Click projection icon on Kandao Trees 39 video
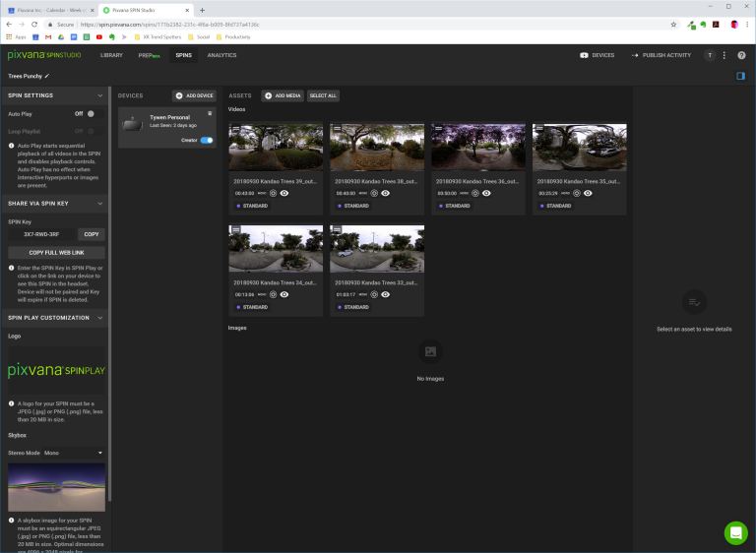This screenshot has height=553, width=756. click(273, 193)
